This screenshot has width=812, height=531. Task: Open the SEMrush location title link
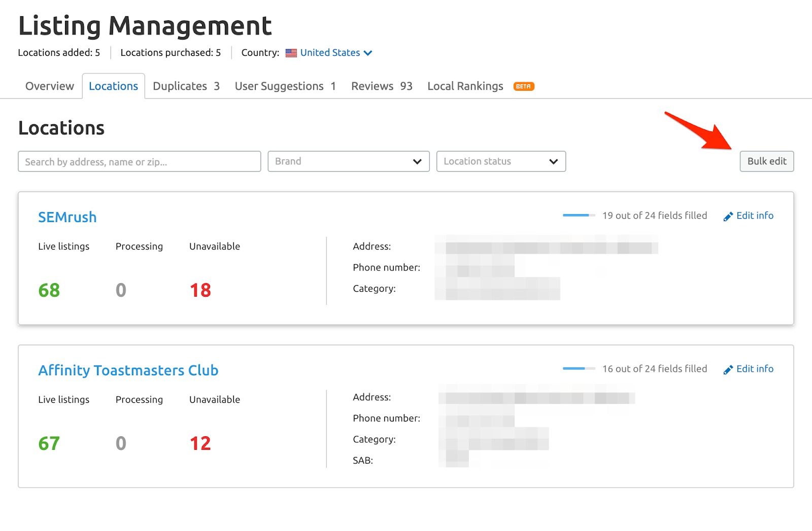click(67, 217)
